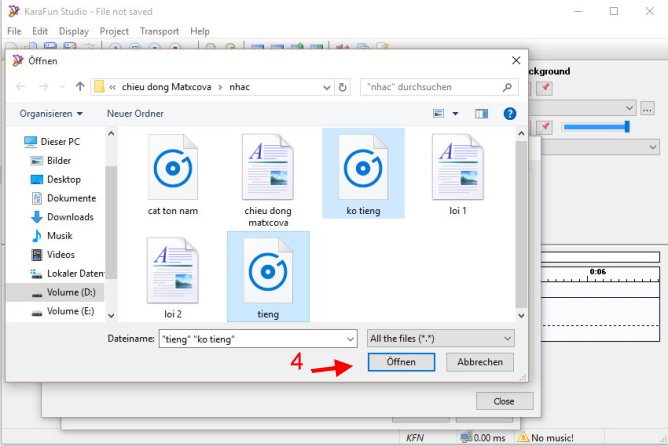Open the Transport menu

pyautogui.click(x=159, y=31)
